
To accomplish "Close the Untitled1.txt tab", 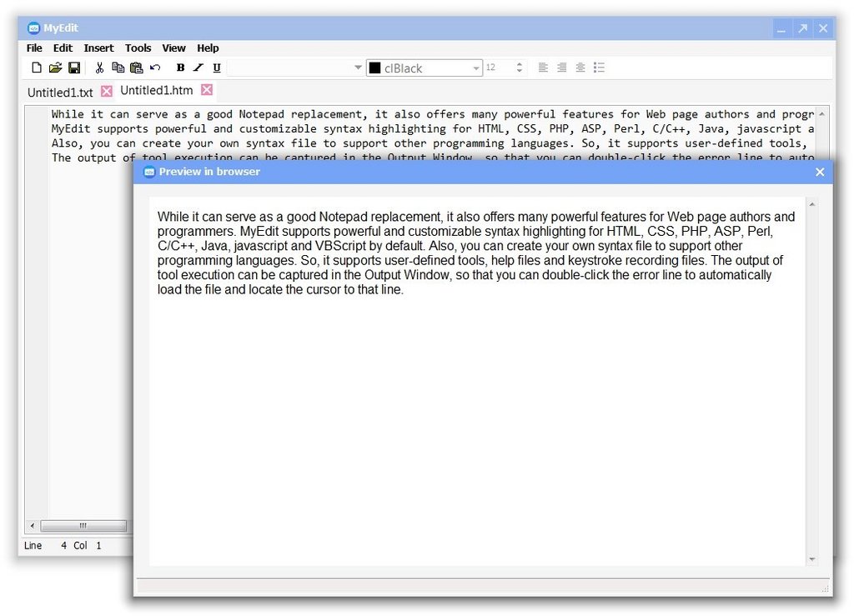I will 107,91.
